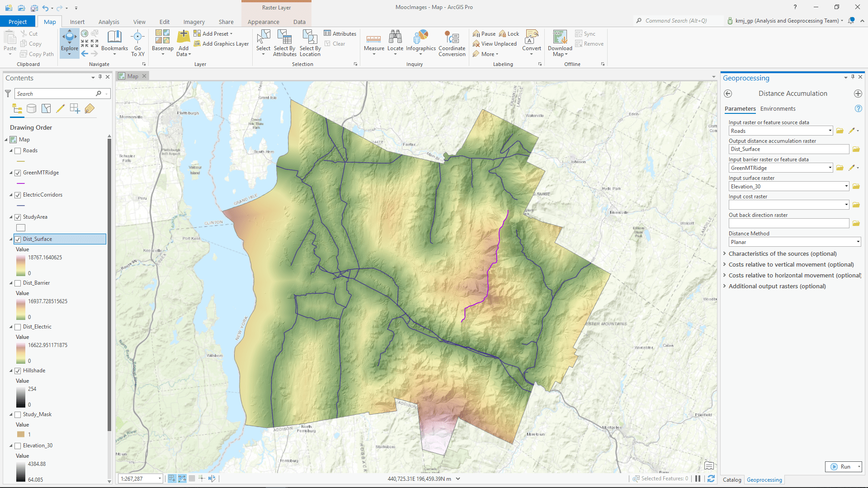
Task: Browse for the output distance accumulation raster
Action: (856, 149)
